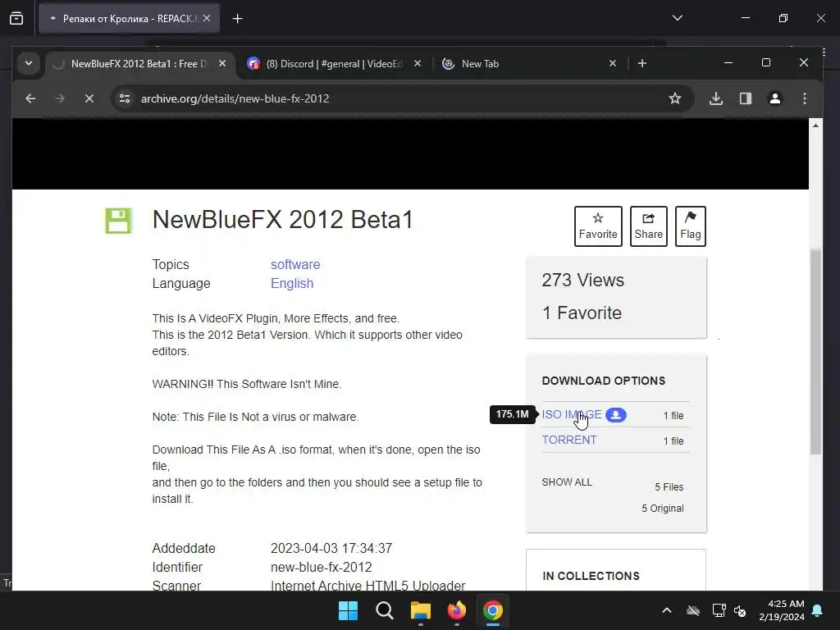Close the Discord tab
Screen dimensions: 840x630
[418, 64]
